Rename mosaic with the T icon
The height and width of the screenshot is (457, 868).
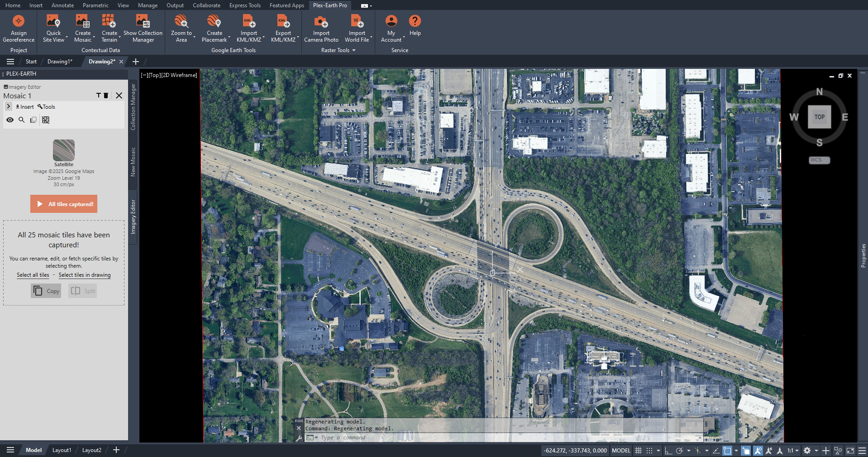[x=99, y=96]
